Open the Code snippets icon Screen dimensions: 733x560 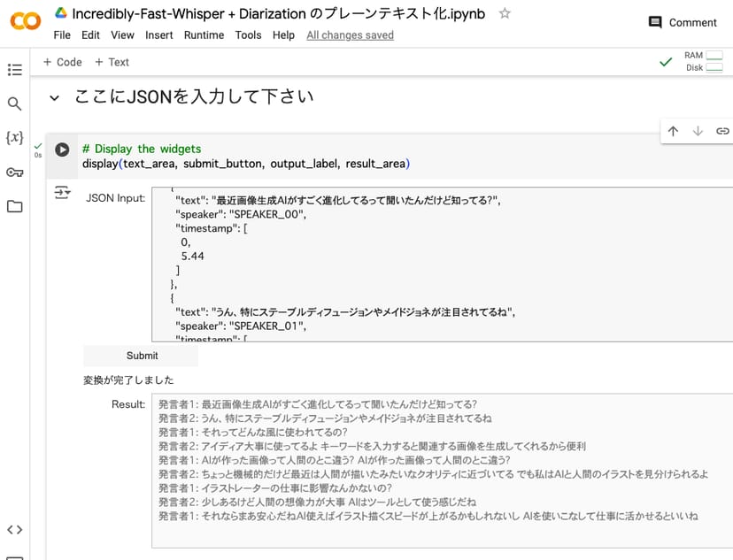click(x=14, y=530)
